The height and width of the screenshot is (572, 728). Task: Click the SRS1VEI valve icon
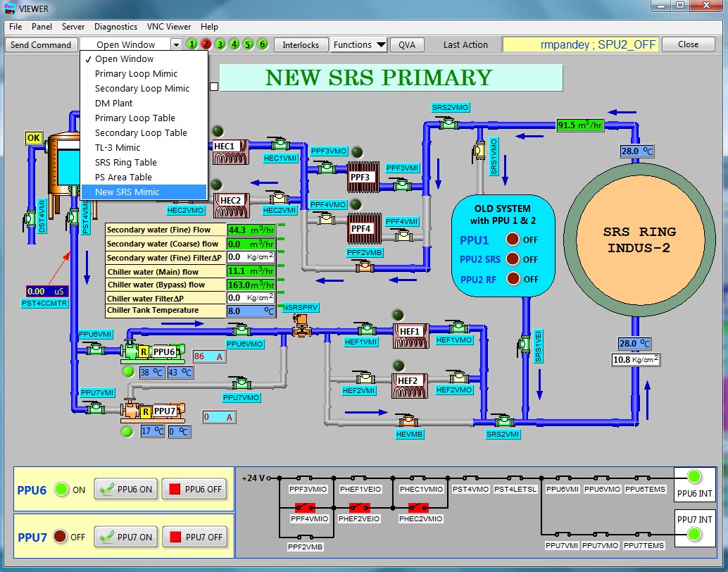click(525, 344)
